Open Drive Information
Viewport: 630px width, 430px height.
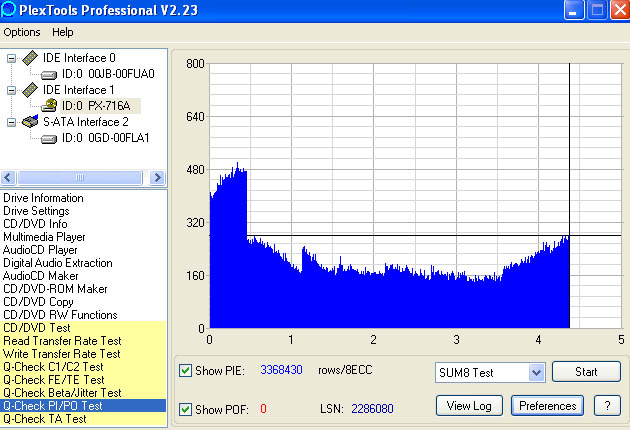(x=43, y=198)
